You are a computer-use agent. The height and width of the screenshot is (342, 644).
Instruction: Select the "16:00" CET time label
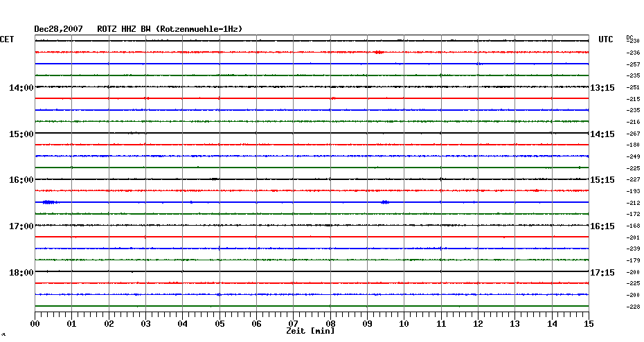(x=21, y=180)
